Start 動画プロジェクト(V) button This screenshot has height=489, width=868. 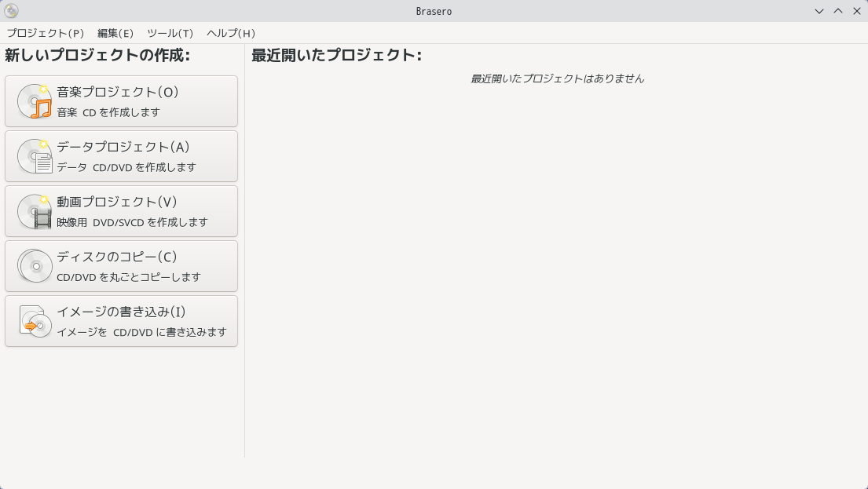[121, 211]
